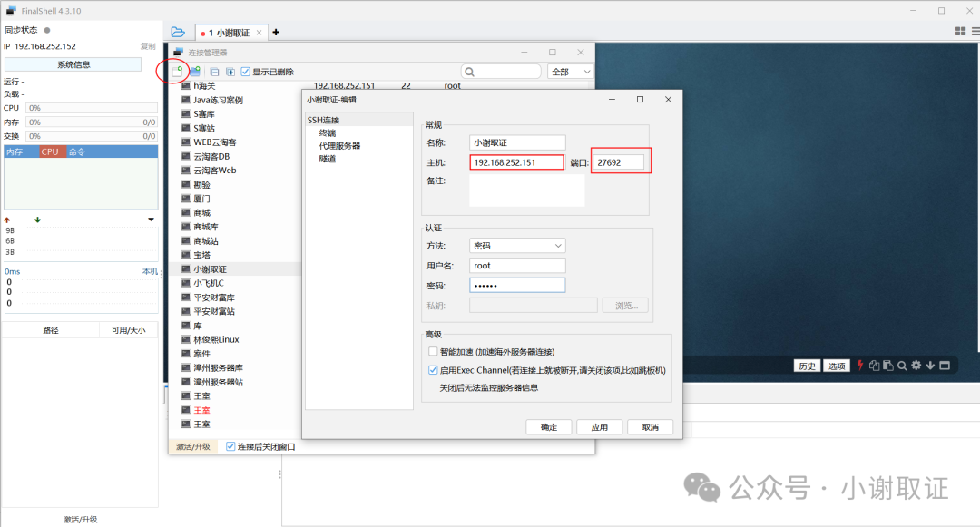Click the 主机 IP input field

tap(517, 162)
